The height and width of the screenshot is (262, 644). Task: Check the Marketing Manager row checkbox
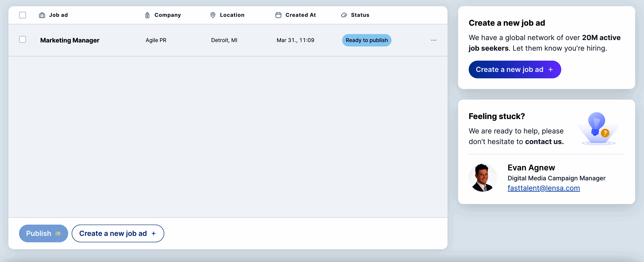point(23,40)
